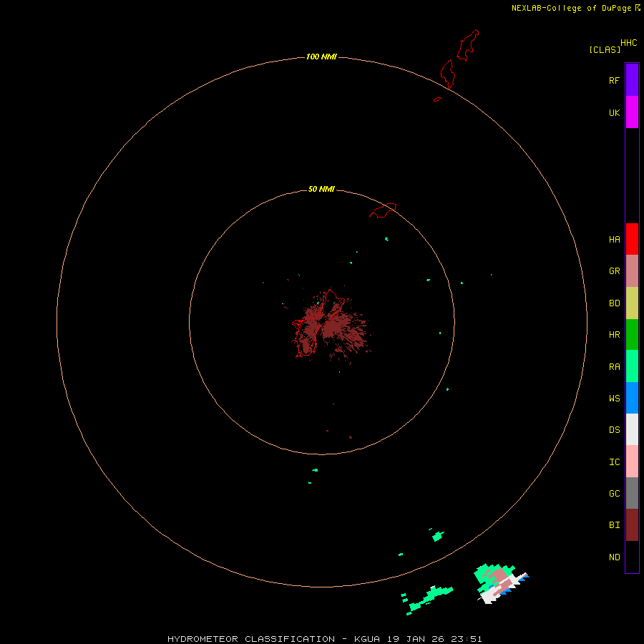The image size is (644, 644).
Task: Click the northernmost red island outline beyond 100 NMI
Action: (468, 45)
